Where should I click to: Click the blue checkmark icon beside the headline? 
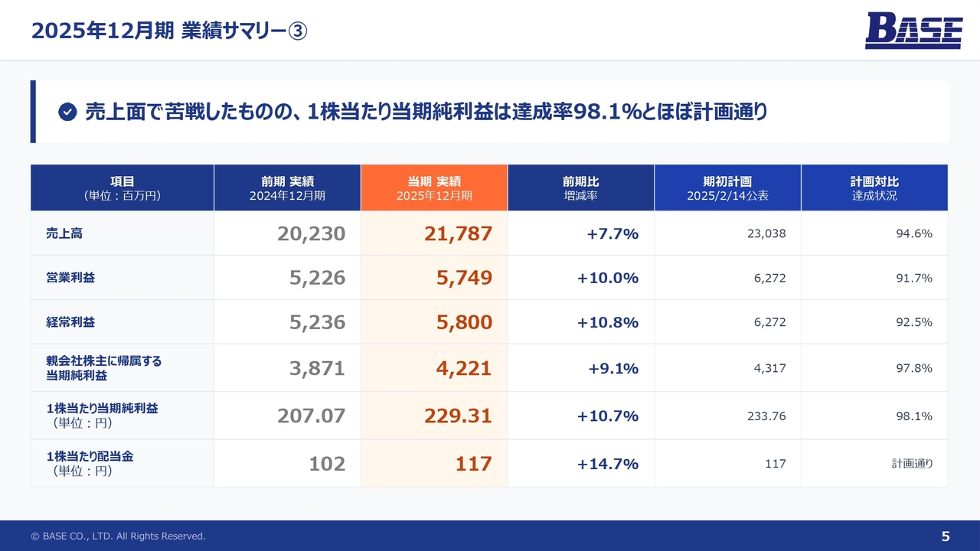67,112
